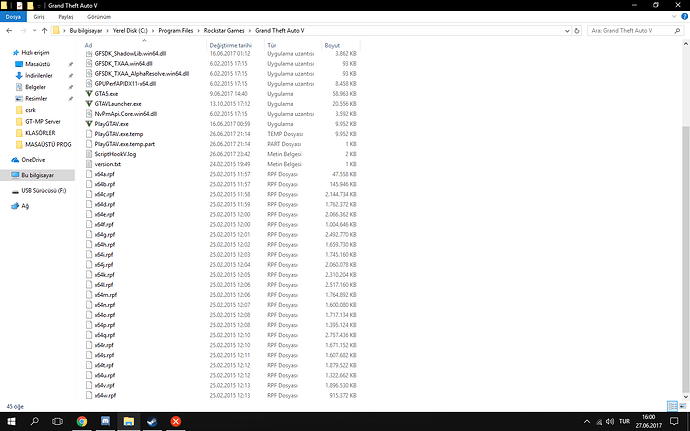690x431 pixels.
Task: Select the PlayGTAV.exe application icon
Action: [x=89, y=124]
